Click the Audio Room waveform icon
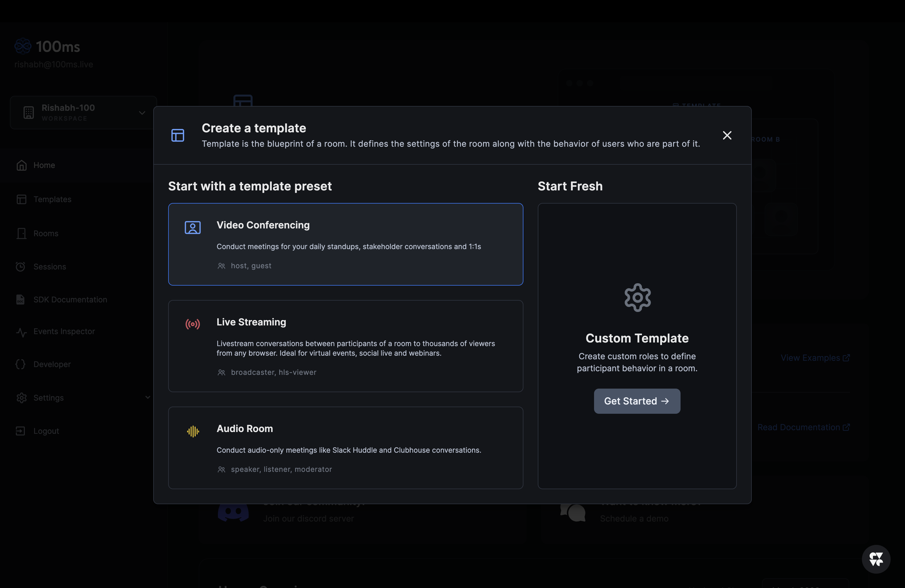This screenshot has height=588, width=905. click(193, 431)
